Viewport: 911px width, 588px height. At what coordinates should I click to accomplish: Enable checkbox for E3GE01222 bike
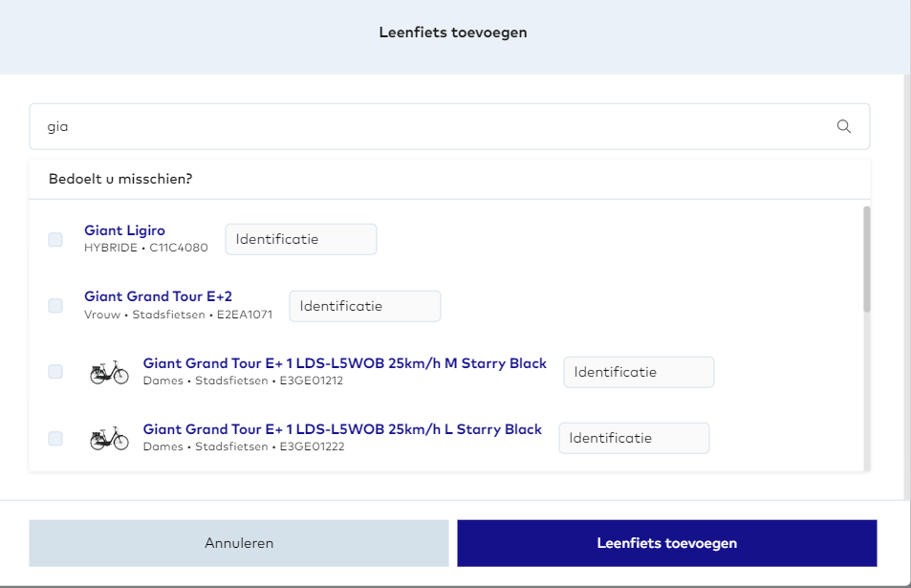coord(55,438)
